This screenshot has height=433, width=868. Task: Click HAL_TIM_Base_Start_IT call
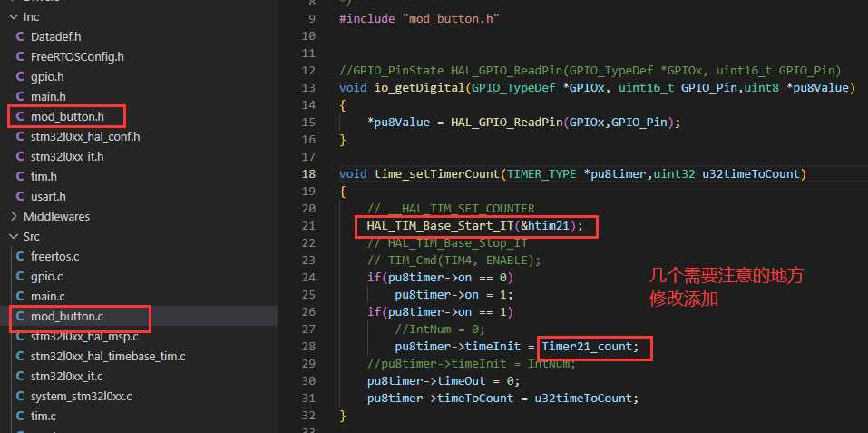[x=440, y=225]
